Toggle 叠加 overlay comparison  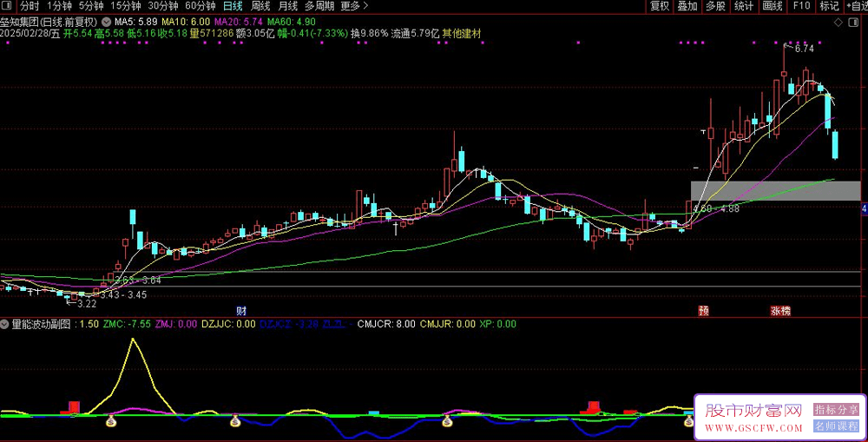tap(687, 6)
